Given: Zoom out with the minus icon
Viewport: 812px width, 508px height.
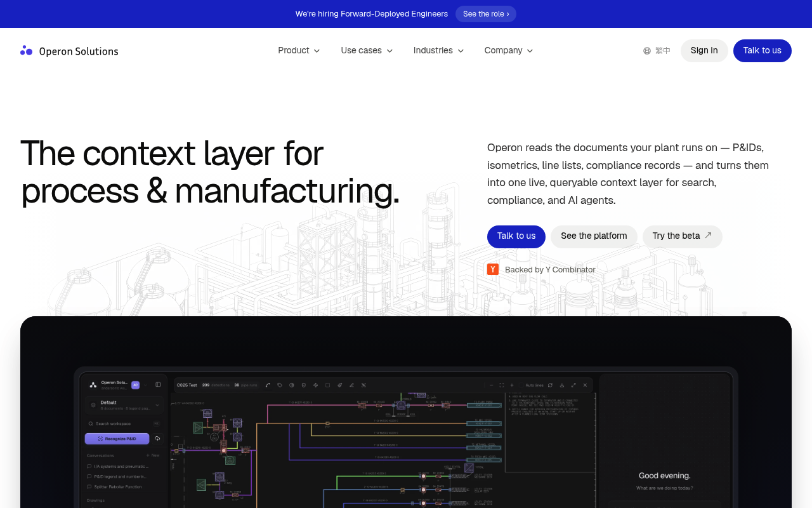Looking at the screenshot, I should point(491,385).
